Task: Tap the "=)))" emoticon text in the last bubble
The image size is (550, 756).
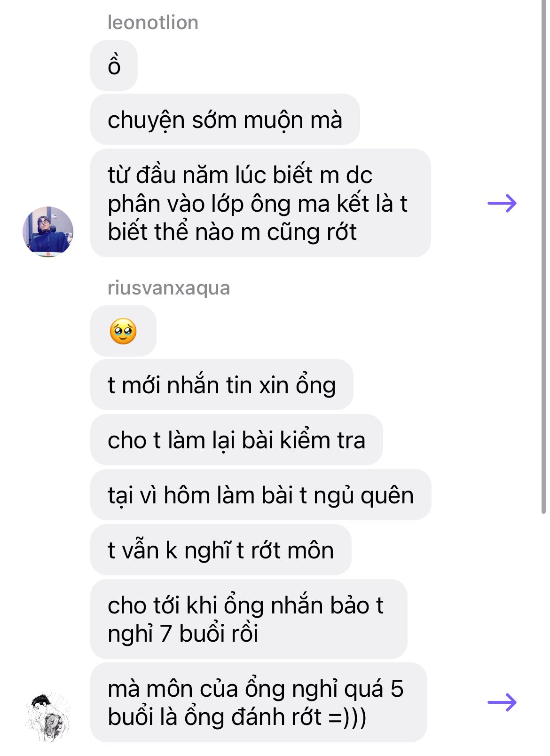Action: [x=347, y=717]
